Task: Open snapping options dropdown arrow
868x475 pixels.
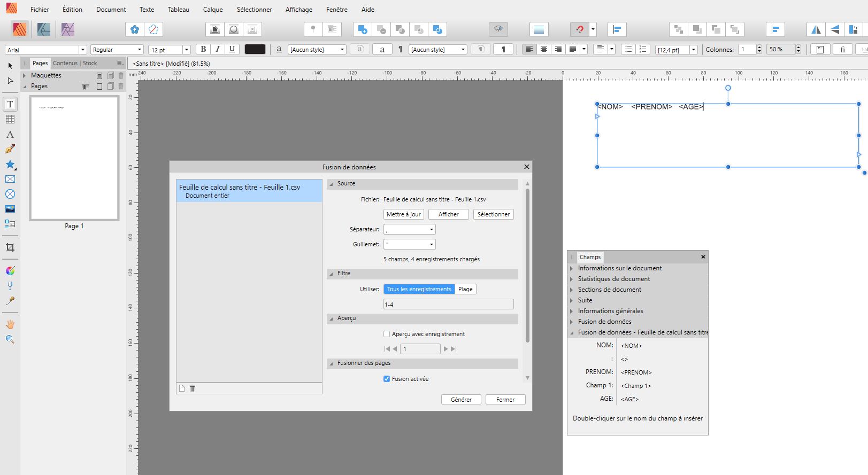Action: coord(593,29)
